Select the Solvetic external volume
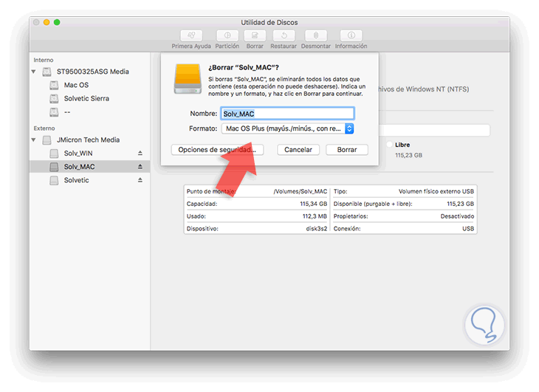The height and width of the screenshot is (392, 539). point(76,180)
